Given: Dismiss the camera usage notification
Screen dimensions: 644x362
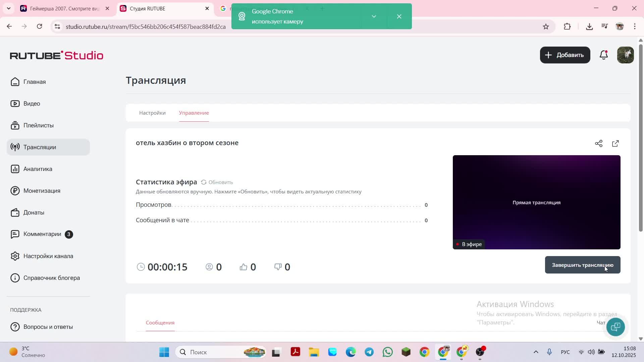Looking at the screenshot, I should click(399, 16).
